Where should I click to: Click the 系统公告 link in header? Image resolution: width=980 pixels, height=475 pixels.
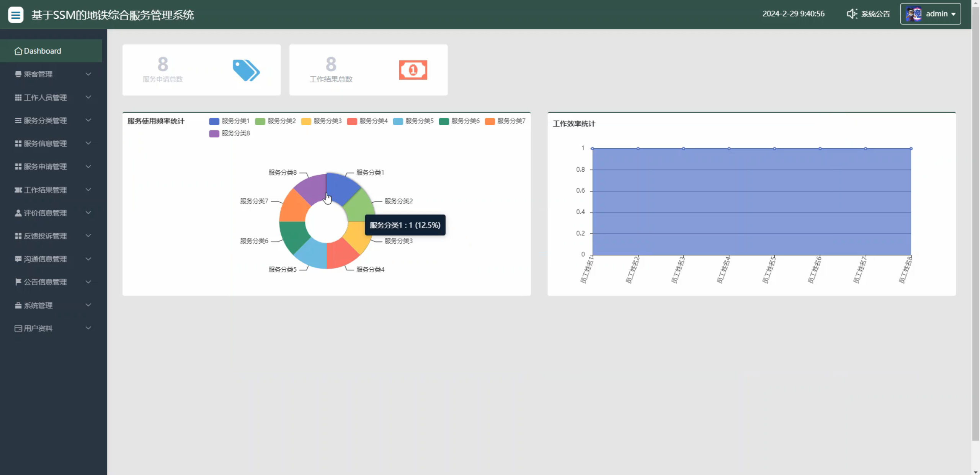875,14
